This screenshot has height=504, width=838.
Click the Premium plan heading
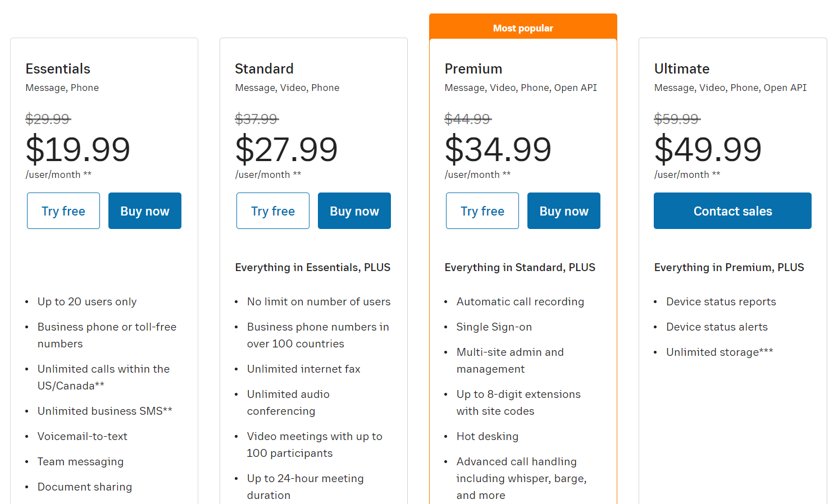(473, 68)
